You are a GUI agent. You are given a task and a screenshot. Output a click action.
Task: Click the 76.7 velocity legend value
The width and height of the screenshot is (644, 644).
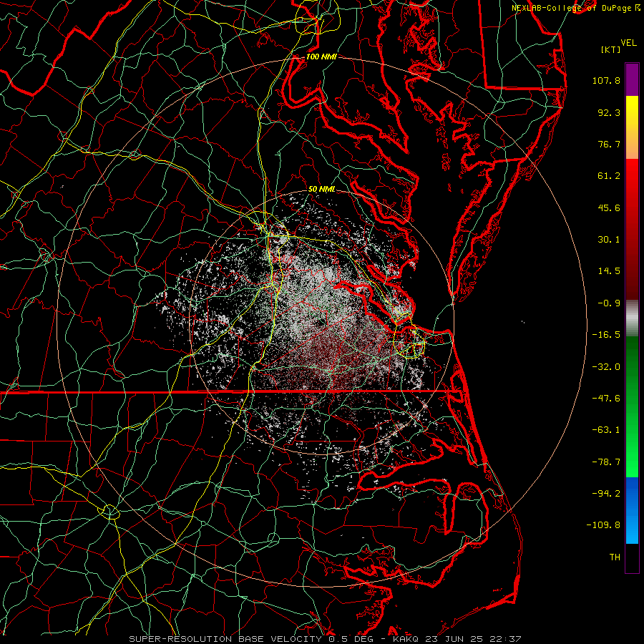pyautogui.click(x=609, y=144)
